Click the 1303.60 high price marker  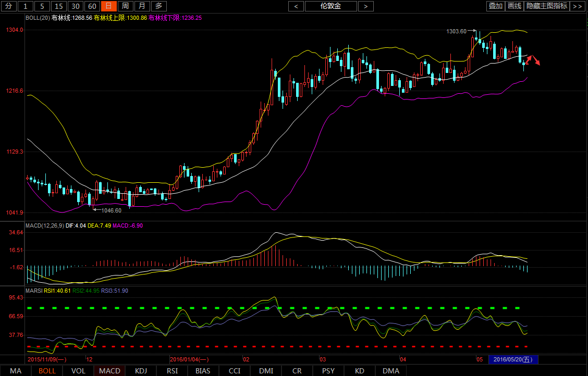[456, 31]
